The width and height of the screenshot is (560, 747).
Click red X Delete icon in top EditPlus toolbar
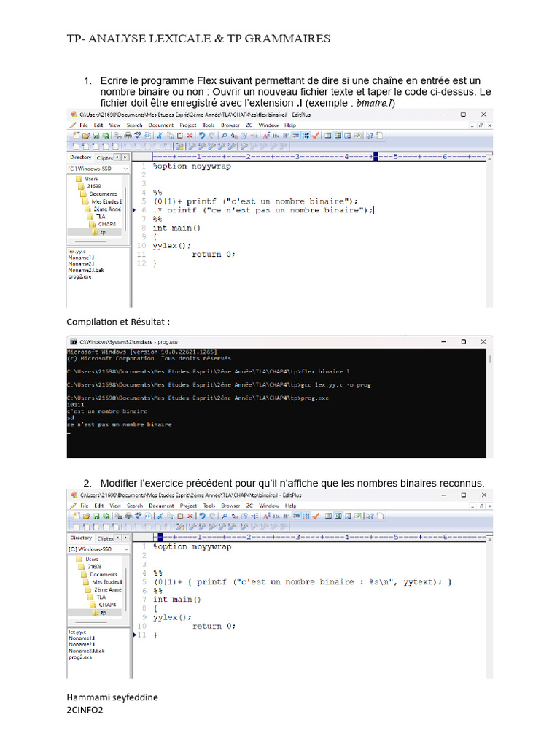[x=190, y=136]
